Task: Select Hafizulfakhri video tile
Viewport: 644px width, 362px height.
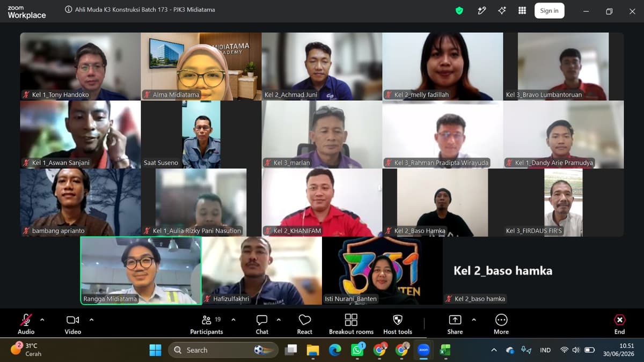Action: pyautogui.click(x=262, y=271)
